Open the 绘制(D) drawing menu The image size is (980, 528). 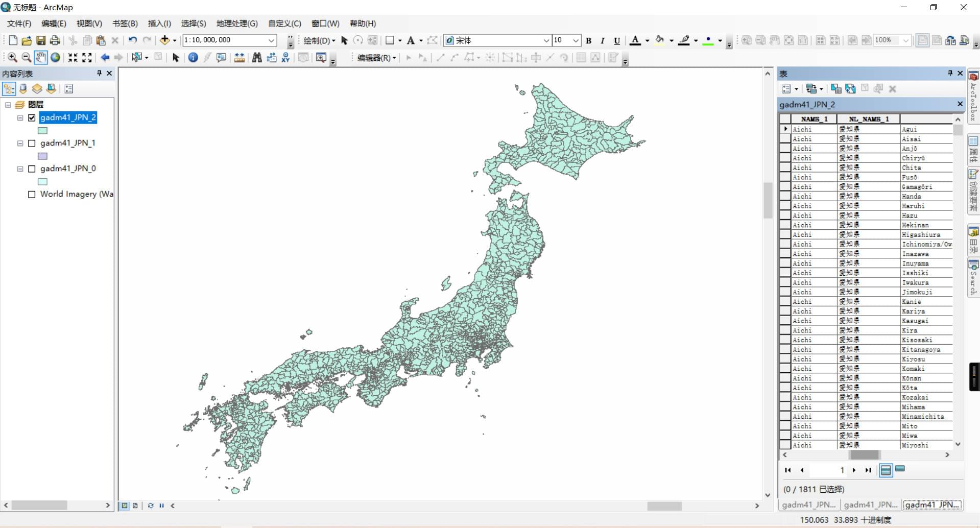319,40
